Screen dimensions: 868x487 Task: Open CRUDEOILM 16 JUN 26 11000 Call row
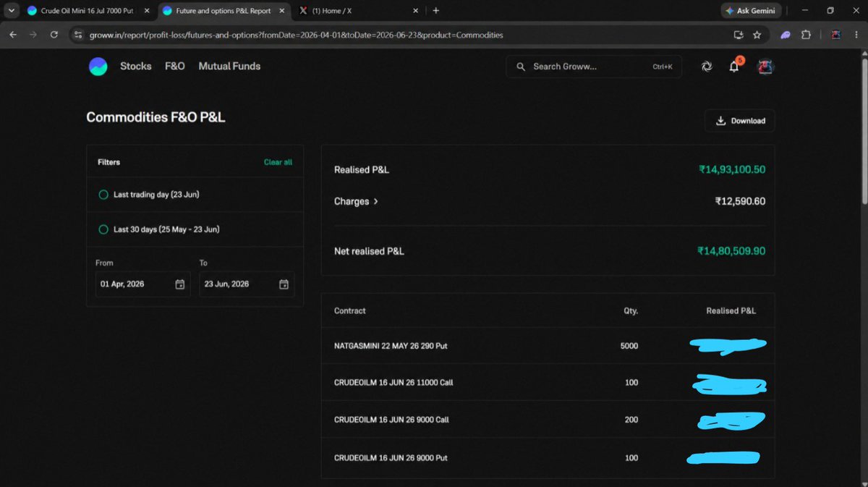pyautogui.click(x=548, y=382)
